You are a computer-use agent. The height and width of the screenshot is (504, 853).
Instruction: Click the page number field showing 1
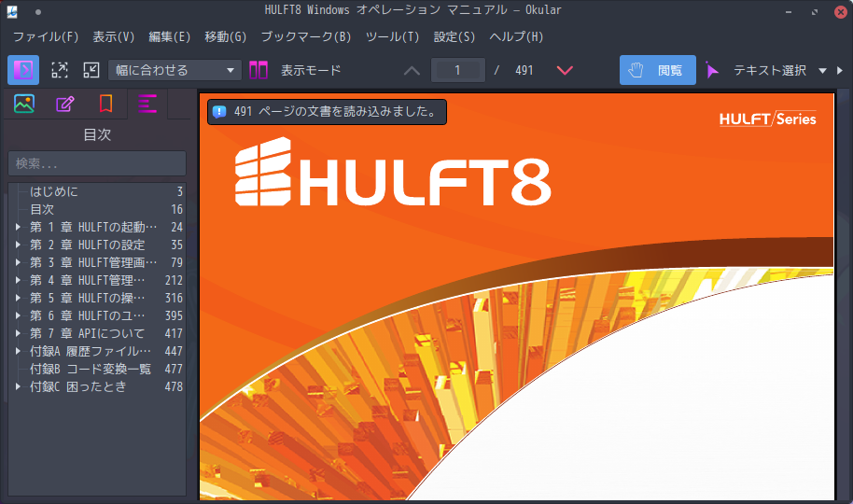point(457,70)
